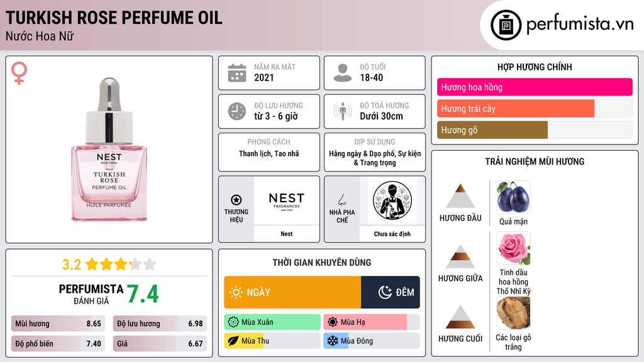Click the Mùi hương 8.65 score bar
The height and width of the screenshot is (362, 644).
point(58,324)
